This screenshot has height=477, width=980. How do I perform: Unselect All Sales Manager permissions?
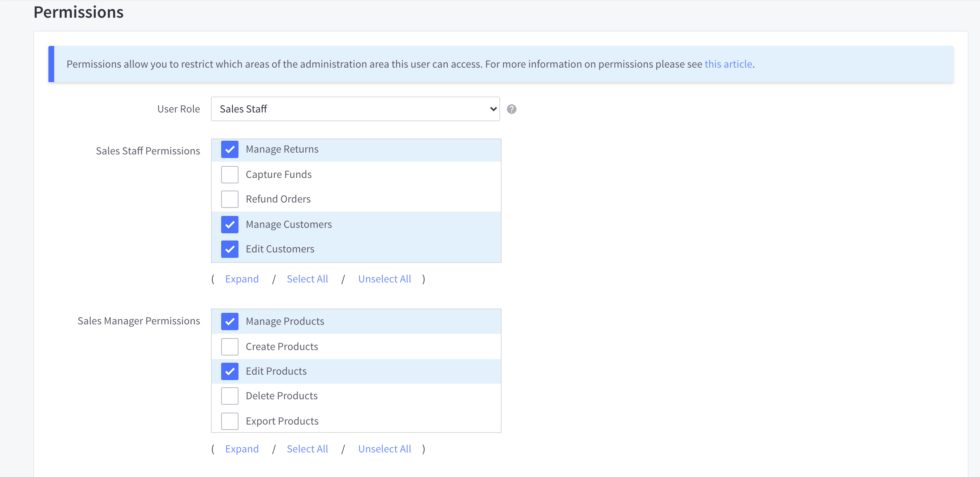tap(384, 449)
